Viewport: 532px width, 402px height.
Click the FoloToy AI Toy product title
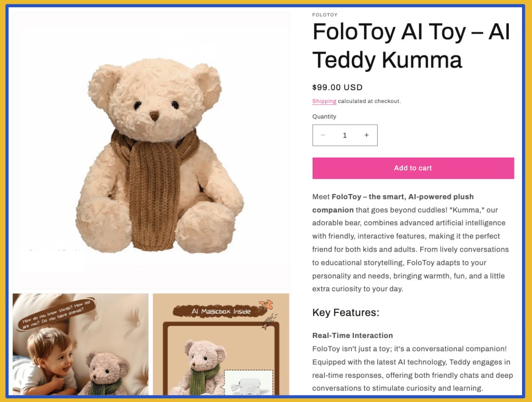click(411, 46)
